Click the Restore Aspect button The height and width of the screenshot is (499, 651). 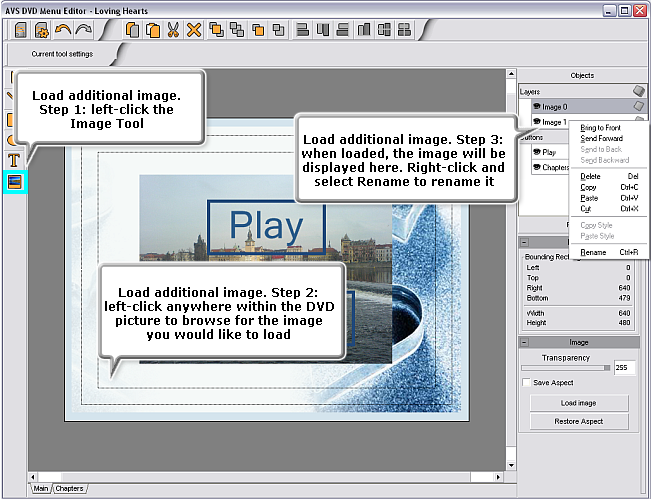click(x=579, y=421)
